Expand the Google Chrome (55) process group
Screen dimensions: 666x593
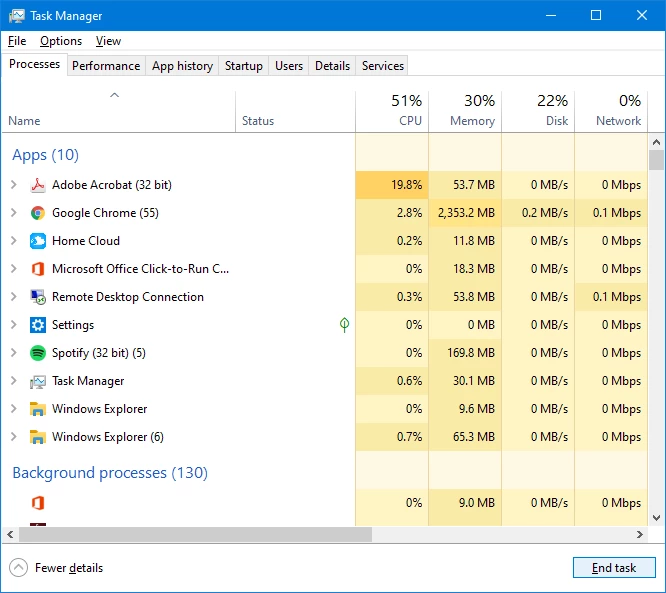[x=14, y=213]
